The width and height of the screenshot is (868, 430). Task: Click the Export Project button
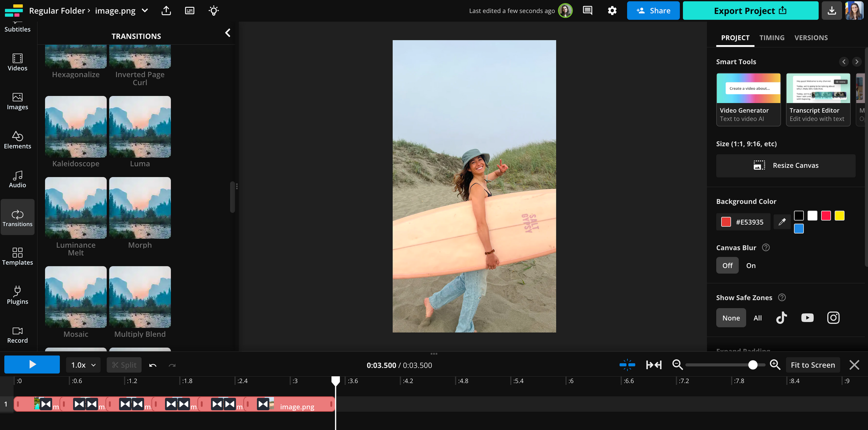750,11
